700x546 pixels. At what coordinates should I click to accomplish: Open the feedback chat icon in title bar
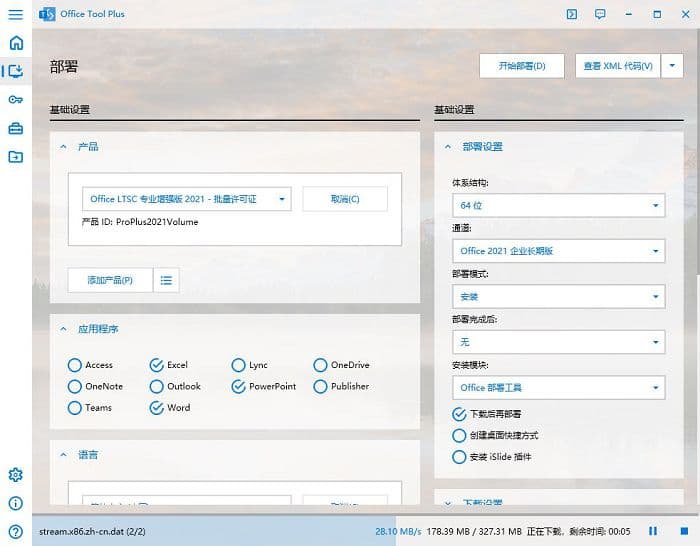tap(600, 14)
